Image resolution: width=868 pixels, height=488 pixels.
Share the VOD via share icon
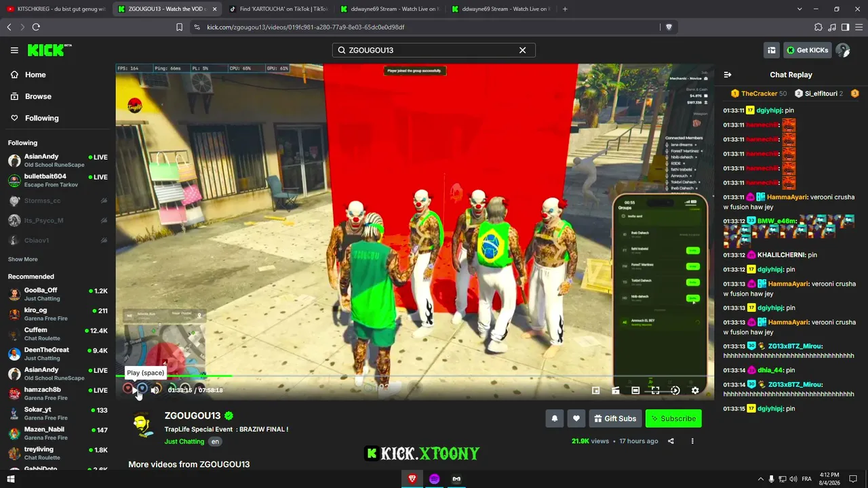pos(671,441)
